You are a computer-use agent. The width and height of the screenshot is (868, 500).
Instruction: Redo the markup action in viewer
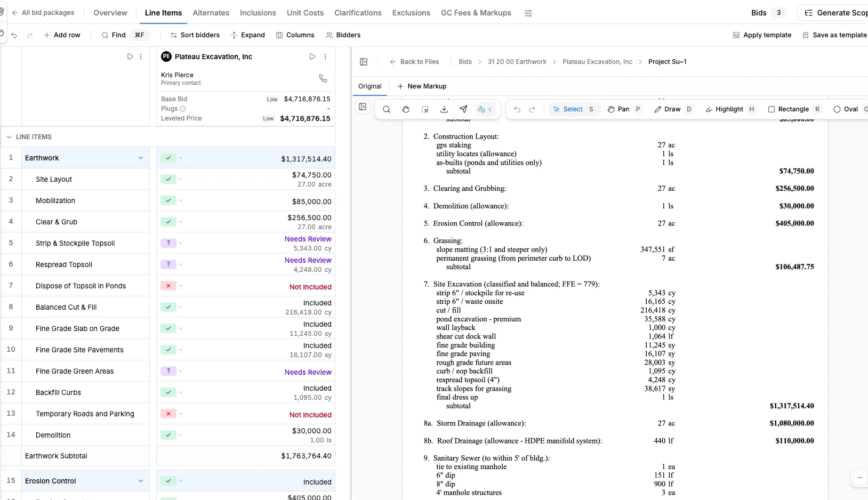coord(532,109)
